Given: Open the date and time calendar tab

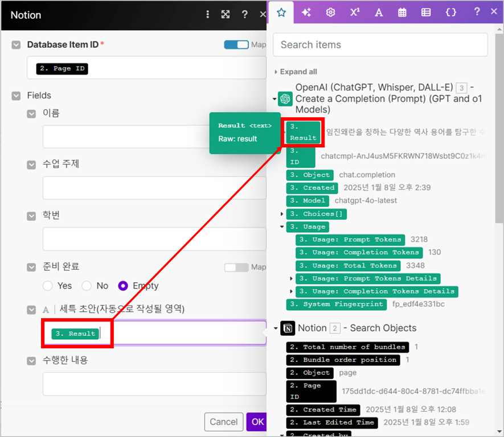Looking at the screenshot, I should (402, 13).
